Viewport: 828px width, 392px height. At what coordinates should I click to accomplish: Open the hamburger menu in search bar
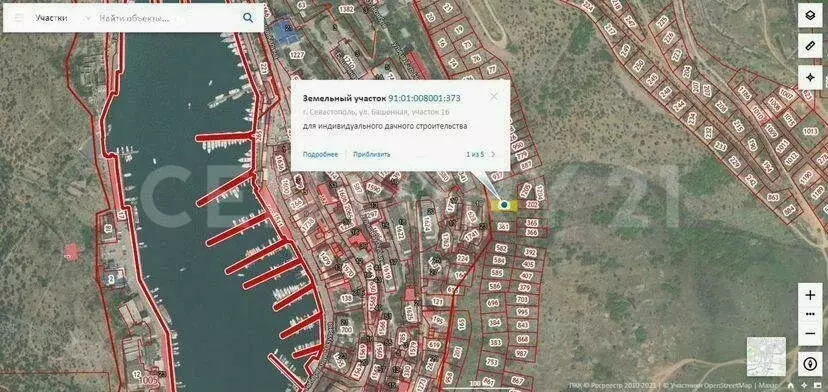click(x=18, y=18)
